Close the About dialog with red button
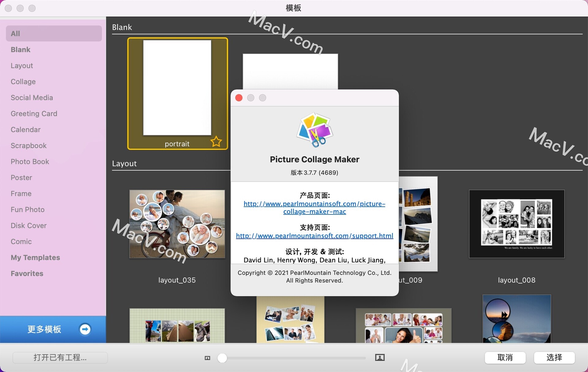This screenshot has width=588, height=372. tap(239, 98)
